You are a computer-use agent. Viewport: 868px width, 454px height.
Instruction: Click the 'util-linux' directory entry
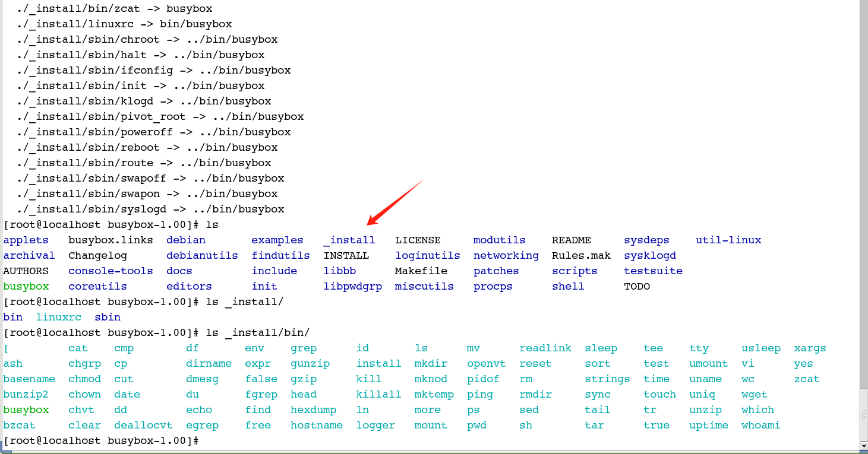point(728,240)
